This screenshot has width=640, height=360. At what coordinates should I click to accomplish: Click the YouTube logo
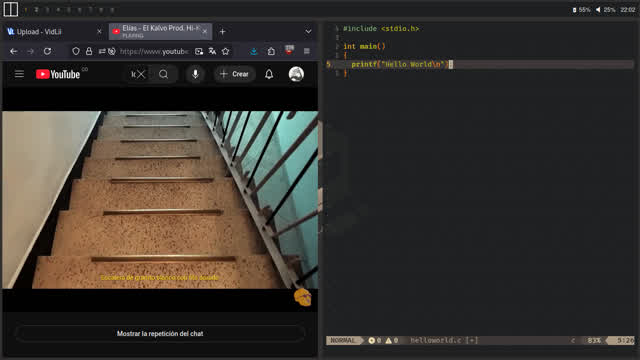click(58, 74)
